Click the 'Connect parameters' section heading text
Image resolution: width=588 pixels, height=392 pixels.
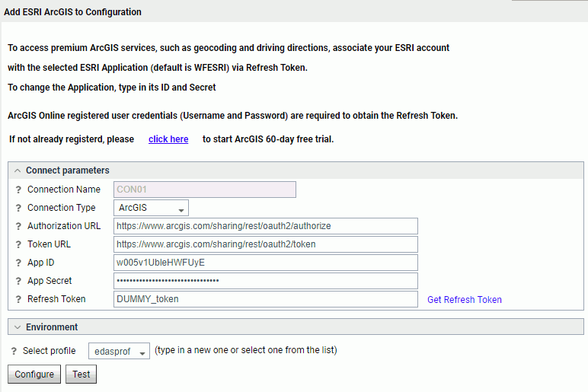(x=68, y=171)
